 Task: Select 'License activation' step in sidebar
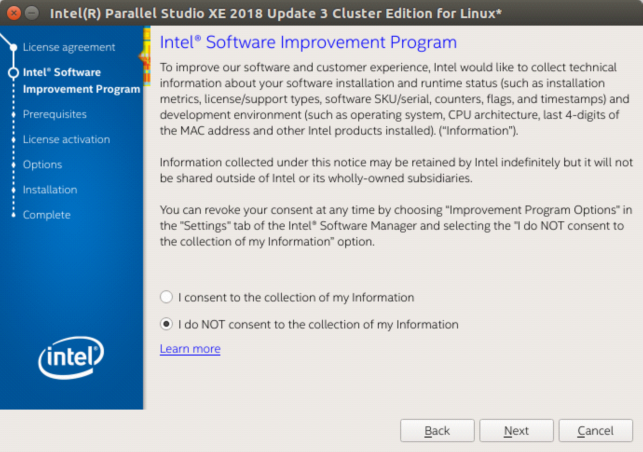tap(66, 139)
